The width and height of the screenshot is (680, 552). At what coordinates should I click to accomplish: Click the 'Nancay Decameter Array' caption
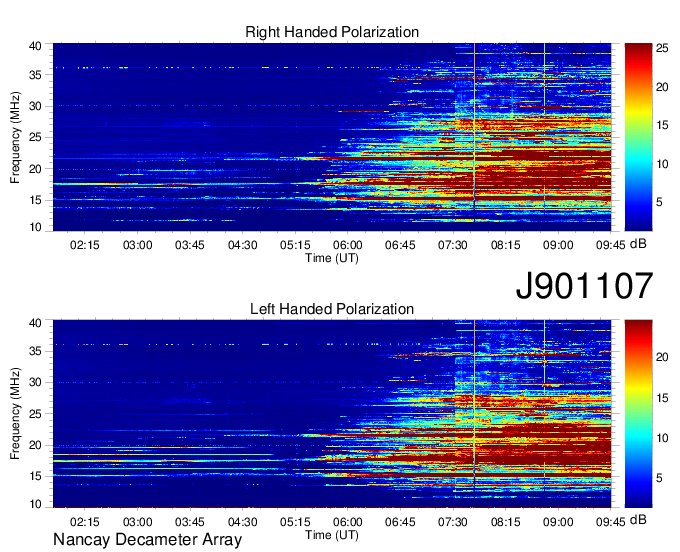pyautogui.click(x=147, y=540)
